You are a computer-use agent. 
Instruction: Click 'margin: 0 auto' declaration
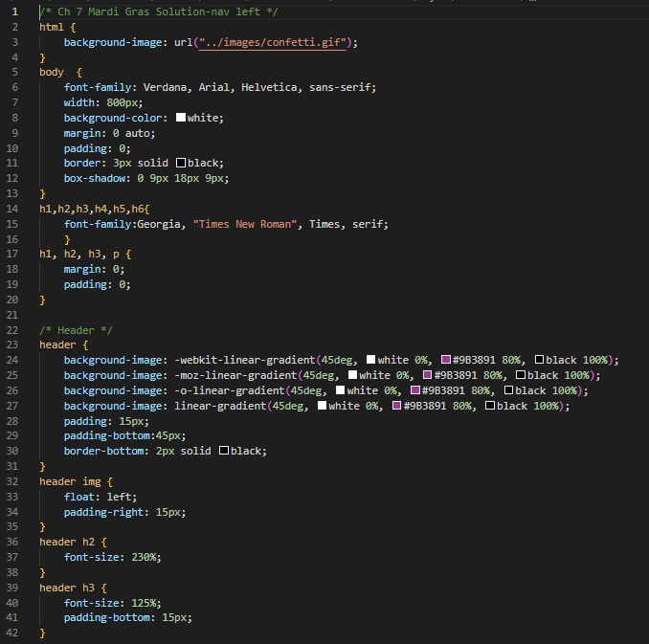tap(110, 133)
